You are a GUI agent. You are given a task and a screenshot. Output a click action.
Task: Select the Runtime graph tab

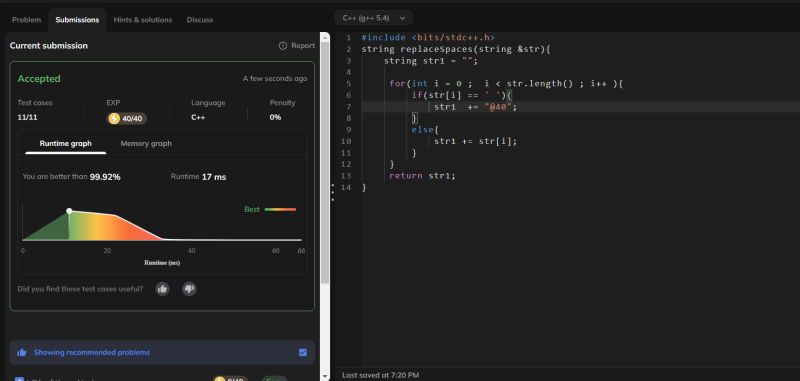tap(66, 143)
